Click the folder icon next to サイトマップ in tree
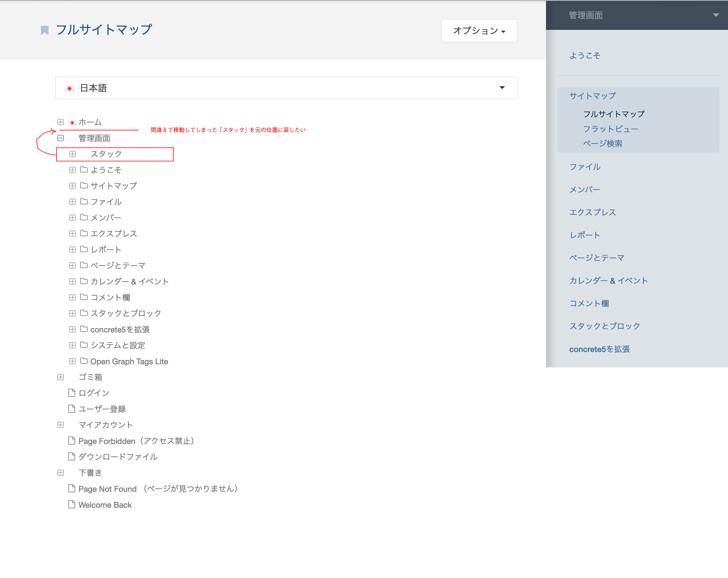The height and width of the screenshot is (578, 728). [84, 186]
